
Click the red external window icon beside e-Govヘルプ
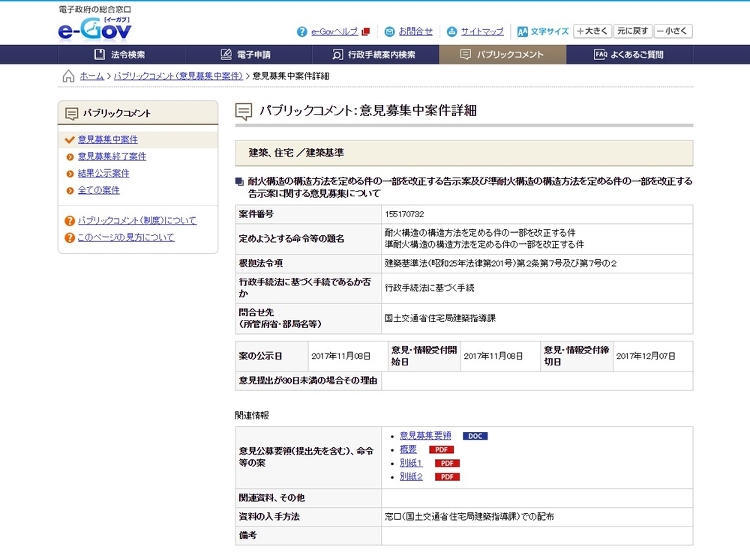[366, 32]
